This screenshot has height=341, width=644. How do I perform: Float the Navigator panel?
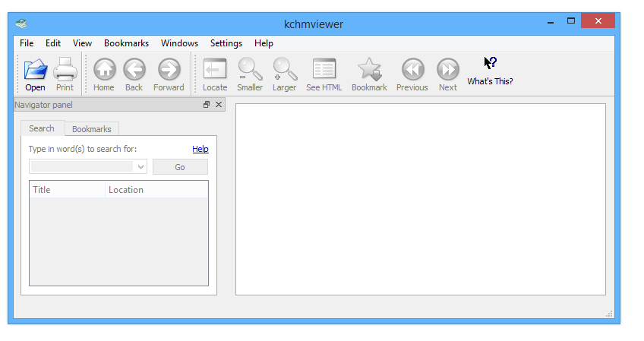(207, 105)
